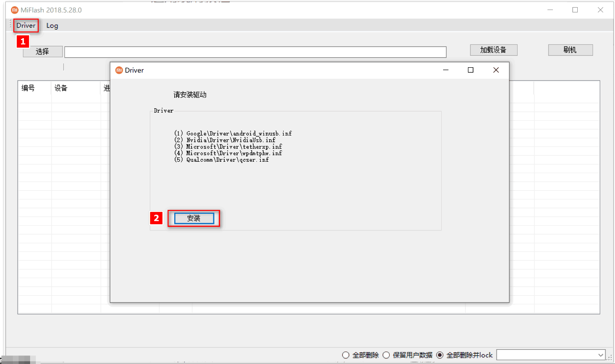This screenshot has height=364, width=615.
Task: Click the 选择 button
Action: click(x=42, y=52)
